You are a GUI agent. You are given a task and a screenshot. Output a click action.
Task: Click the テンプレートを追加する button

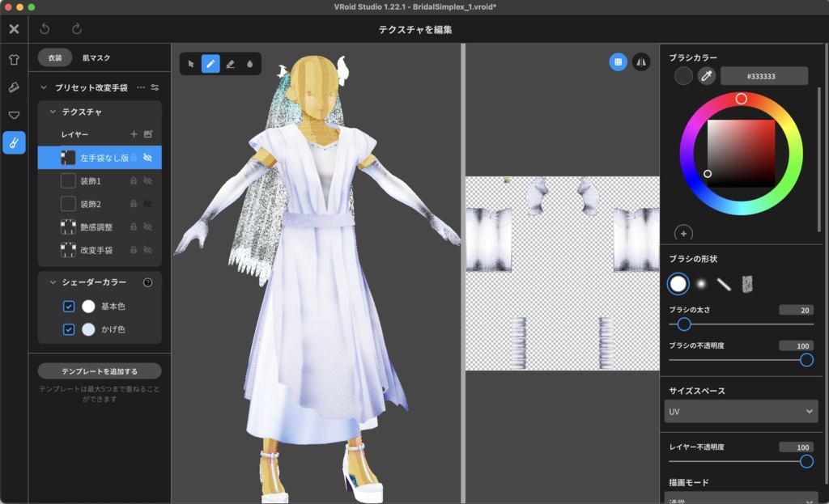[100, 371]
